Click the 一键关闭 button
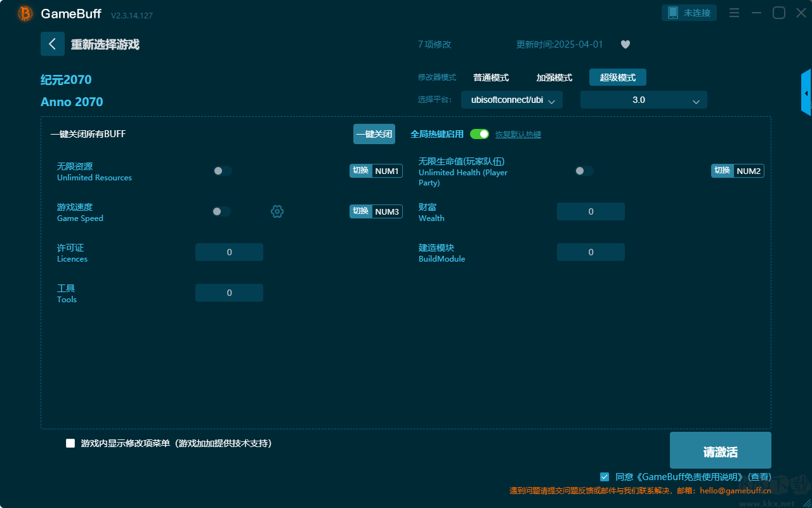 tap(374, 134)
